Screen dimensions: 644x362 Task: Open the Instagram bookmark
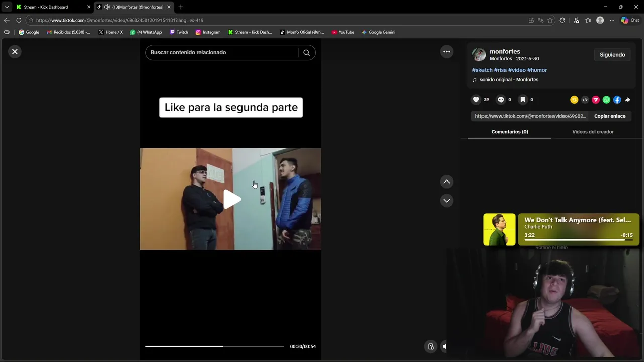208,32
